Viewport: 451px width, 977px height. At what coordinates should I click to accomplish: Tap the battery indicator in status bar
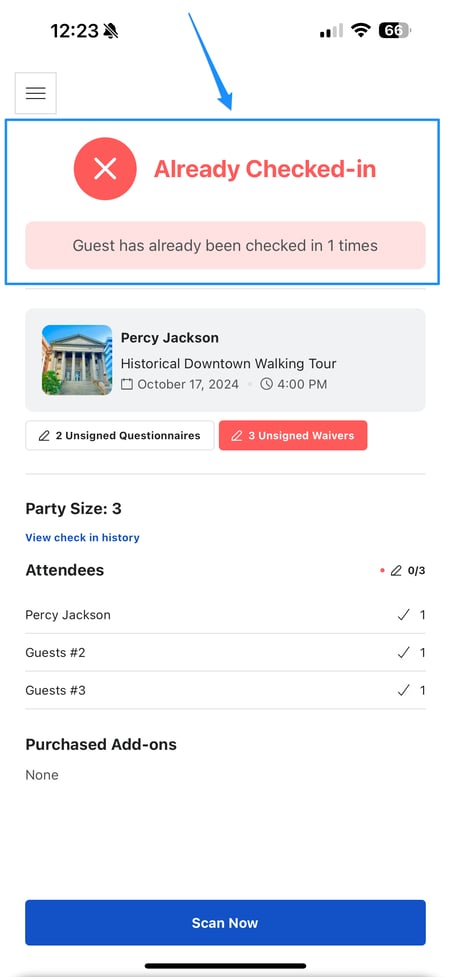pyautogui.click(x=395, y=30)
